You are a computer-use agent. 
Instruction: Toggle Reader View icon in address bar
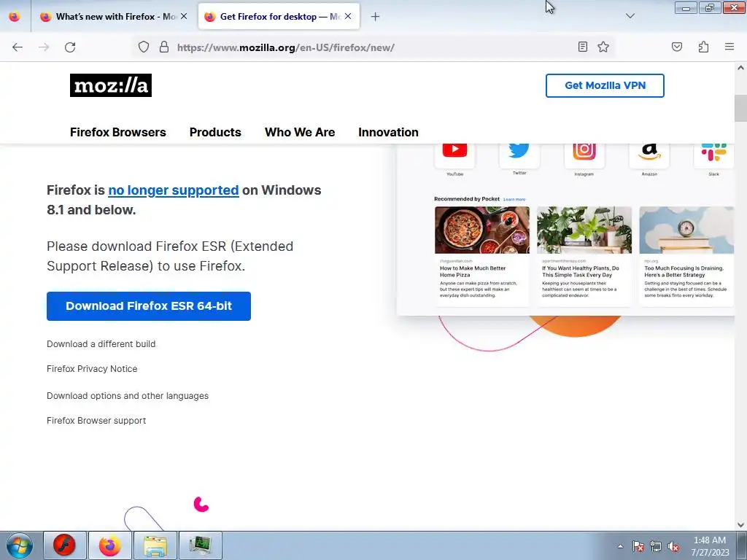point(582,47)
